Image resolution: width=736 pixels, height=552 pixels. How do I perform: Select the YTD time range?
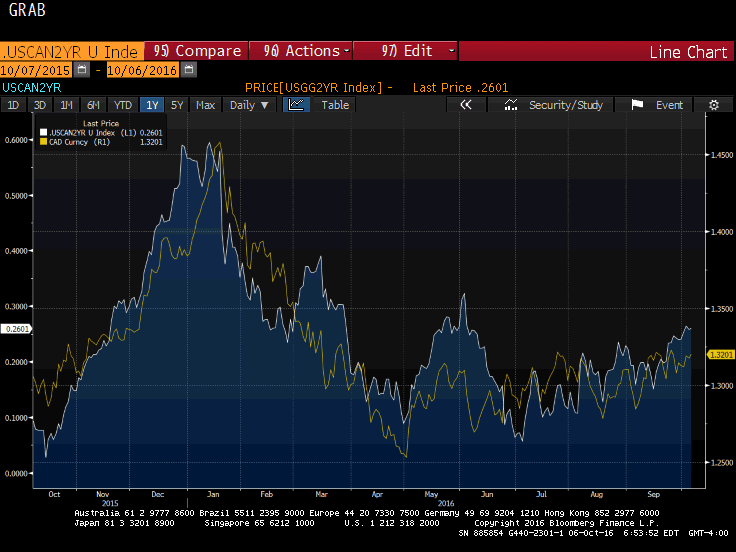pos(123,105)
